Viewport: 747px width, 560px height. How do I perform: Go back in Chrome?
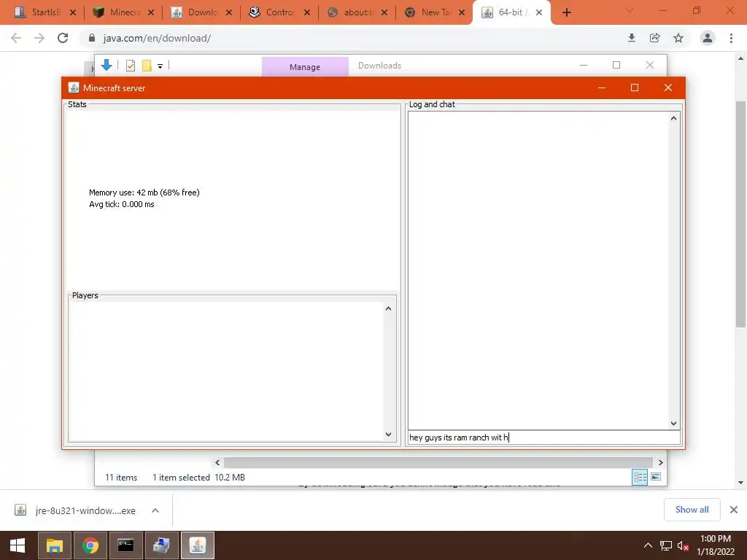16,38
